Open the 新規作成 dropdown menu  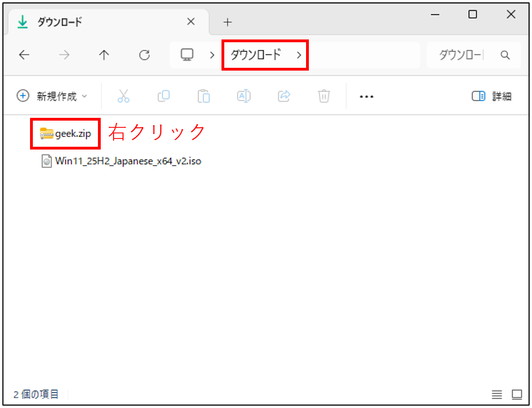tap(52, 96)
